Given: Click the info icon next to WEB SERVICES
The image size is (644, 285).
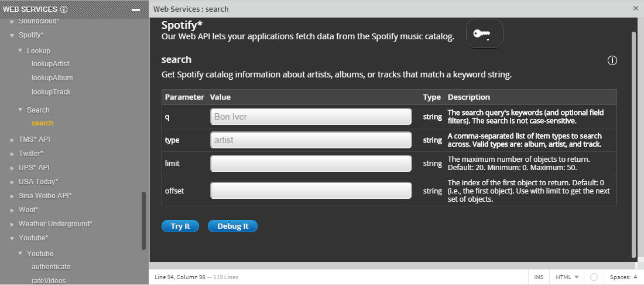Looking at the screenshot, I should coord(64,9).
